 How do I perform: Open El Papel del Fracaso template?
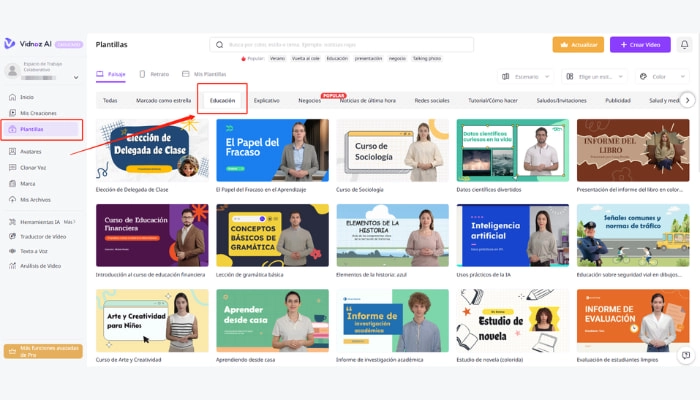point(272,150)
